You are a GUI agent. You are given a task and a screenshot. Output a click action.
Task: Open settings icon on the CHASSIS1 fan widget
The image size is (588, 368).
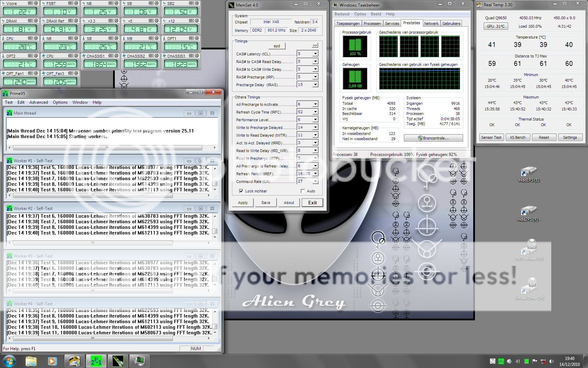pos(111,56)
